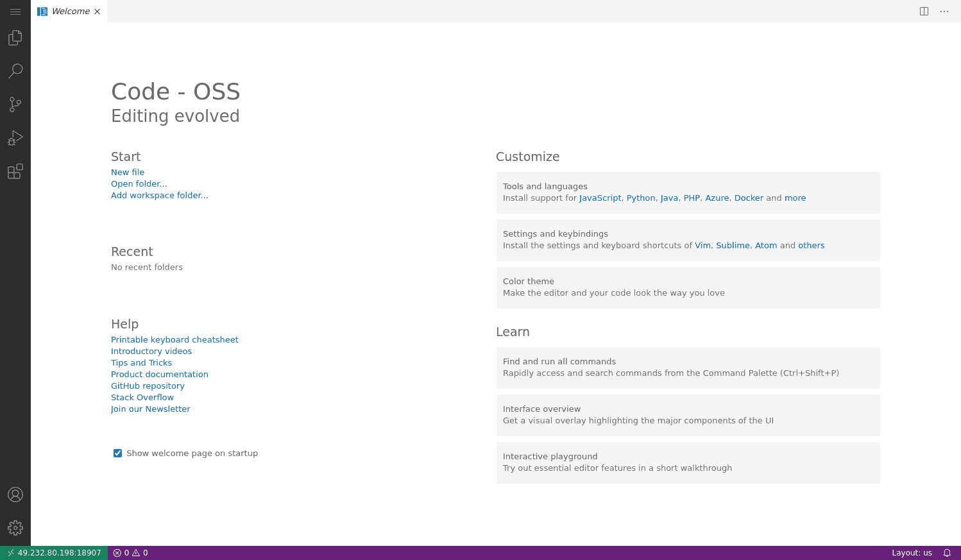Open the errors and warnings status
Viewport: 961px width, 560px height.
tap(131, 553)
